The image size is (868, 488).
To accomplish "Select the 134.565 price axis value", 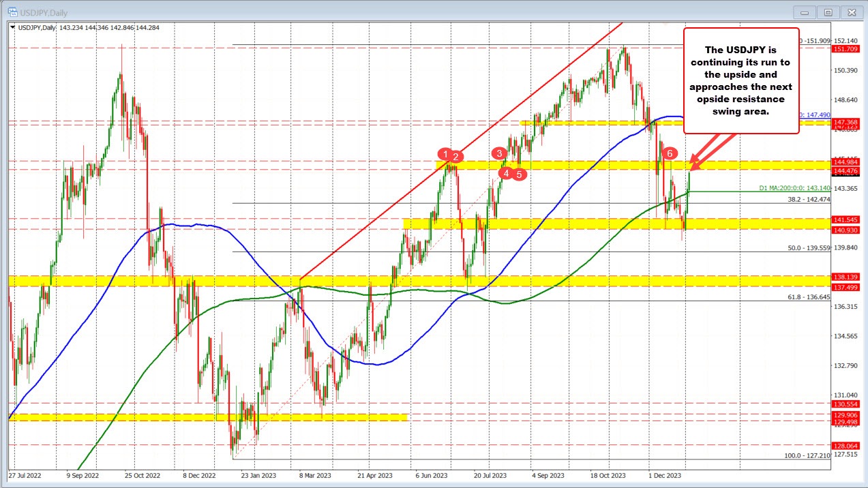I will point(845,336).
